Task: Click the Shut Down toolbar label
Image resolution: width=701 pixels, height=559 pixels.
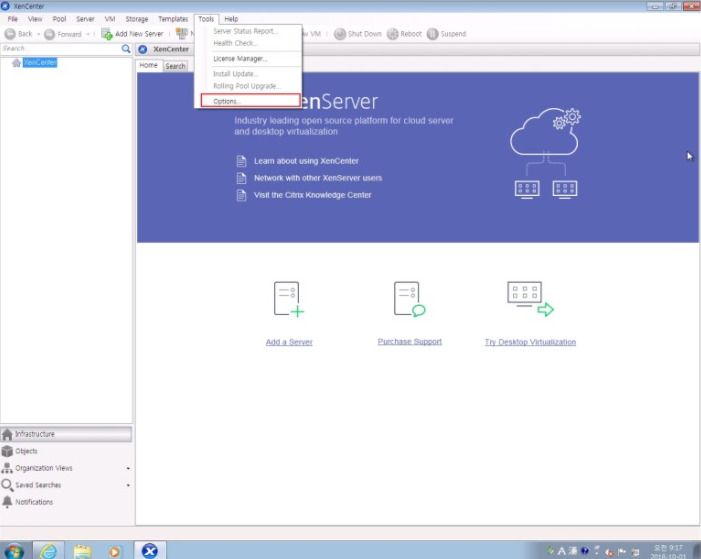Action: (364, 34)
